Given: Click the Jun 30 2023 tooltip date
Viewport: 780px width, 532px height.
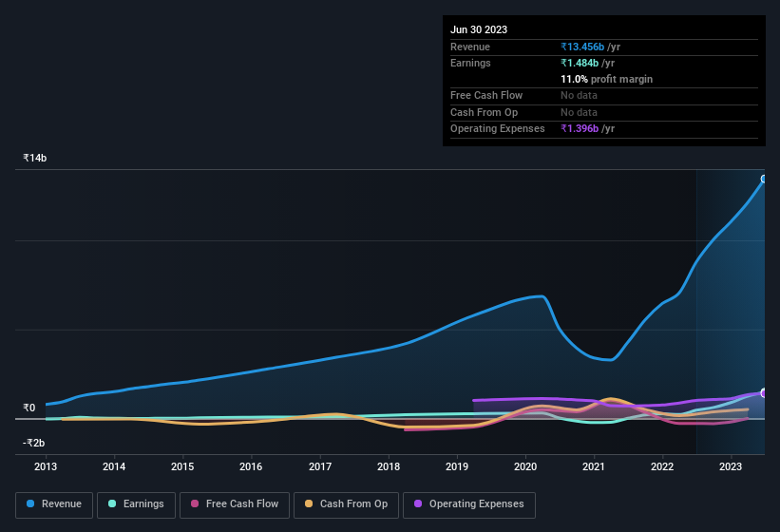Looking at the screenshot, I should point(479,29).
